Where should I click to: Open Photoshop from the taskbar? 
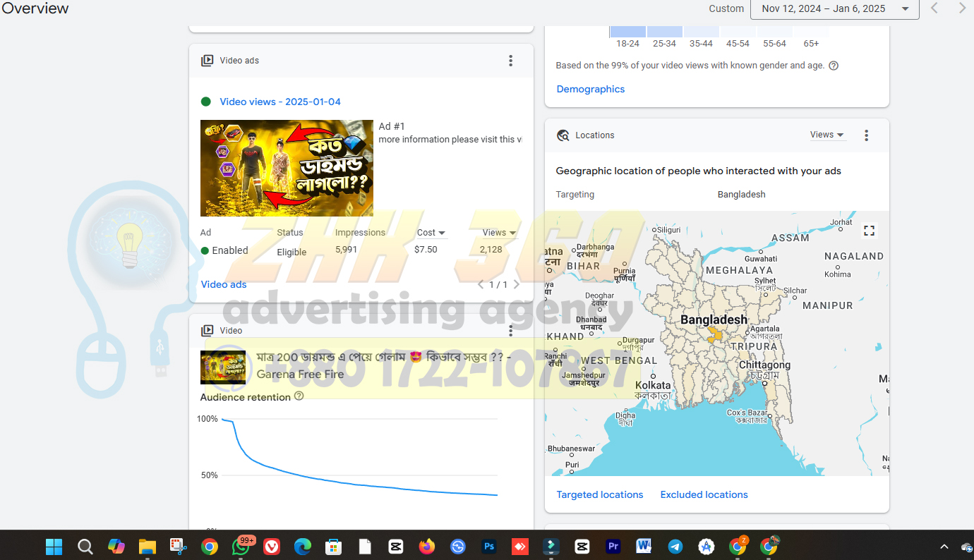click(x=489, y=547)
